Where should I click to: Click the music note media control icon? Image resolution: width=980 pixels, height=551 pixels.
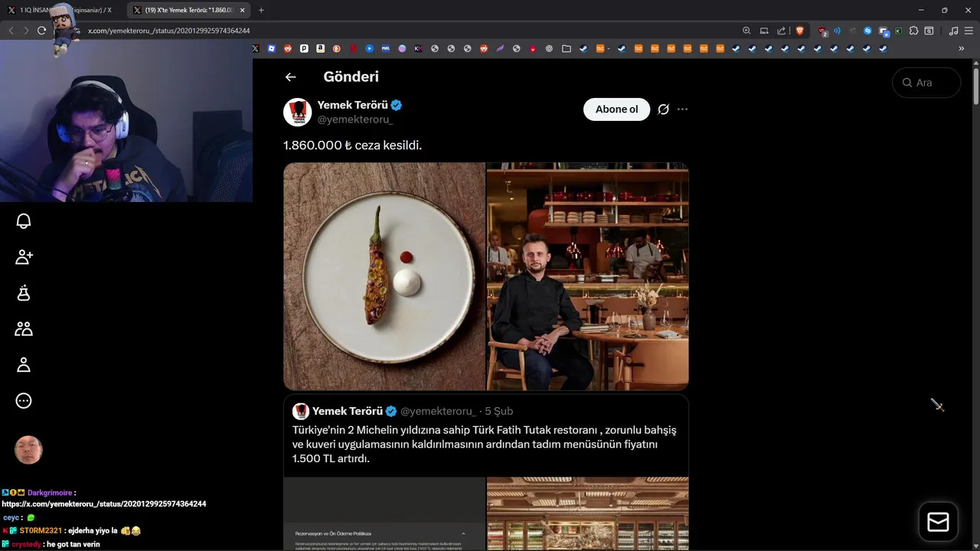pos(953,31)
